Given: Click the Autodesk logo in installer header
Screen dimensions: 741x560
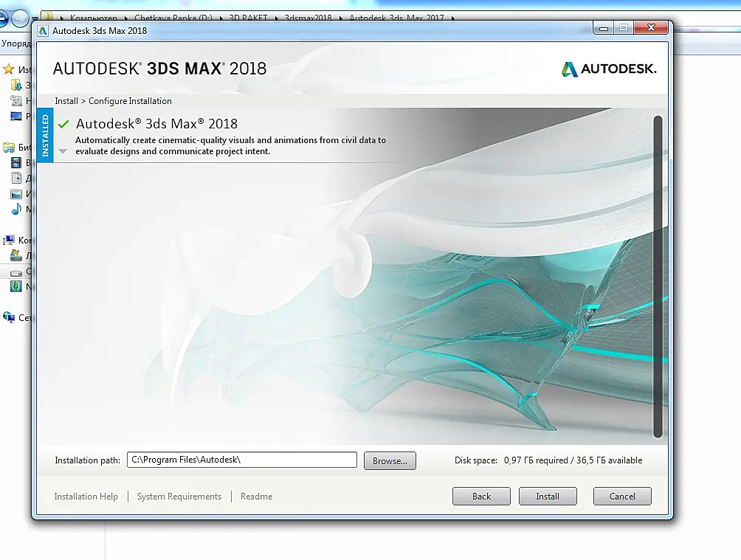Looking at the screenshot, I should pos(609,69).
